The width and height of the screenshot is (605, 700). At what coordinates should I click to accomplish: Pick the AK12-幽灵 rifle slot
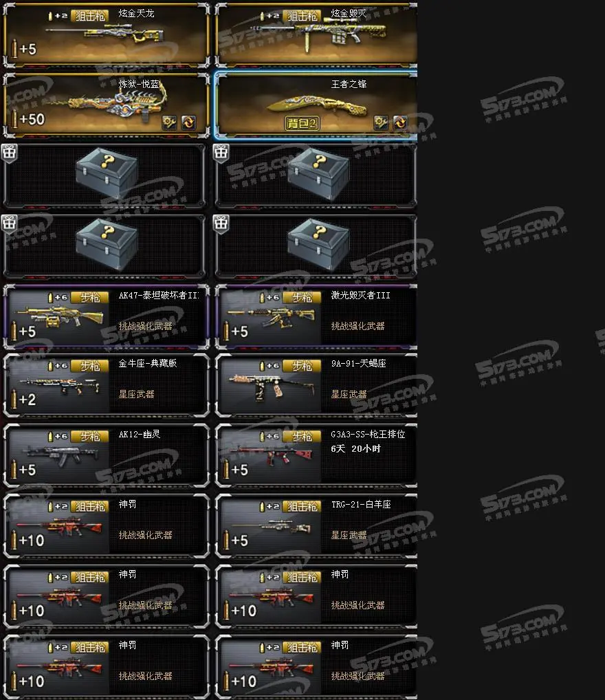[107, 455]
